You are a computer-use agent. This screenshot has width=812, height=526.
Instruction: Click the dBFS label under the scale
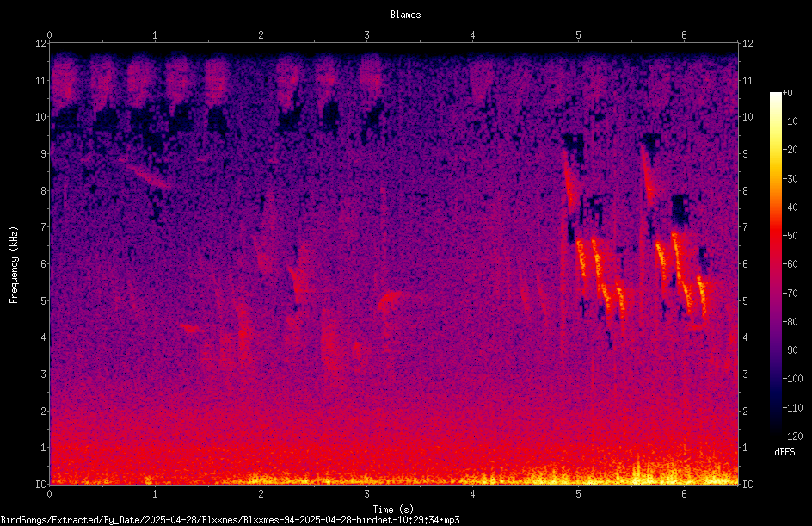(x=784, y=452)
